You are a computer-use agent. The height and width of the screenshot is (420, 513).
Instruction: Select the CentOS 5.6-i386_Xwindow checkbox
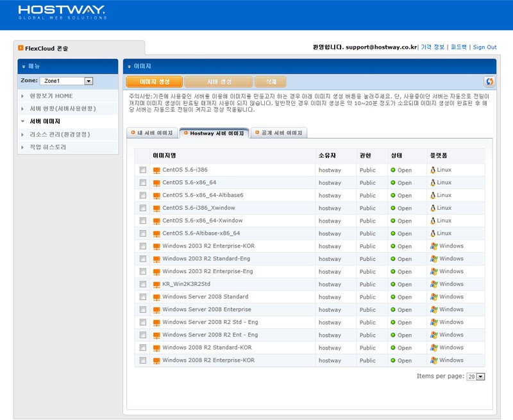pyautogui.click(x=142, y=208)
